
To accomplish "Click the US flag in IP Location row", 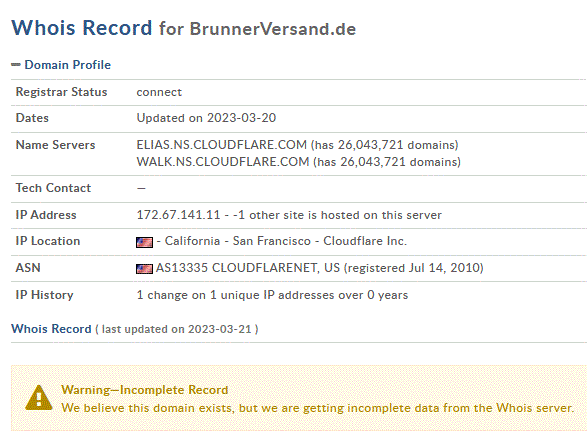I will 144,242.
